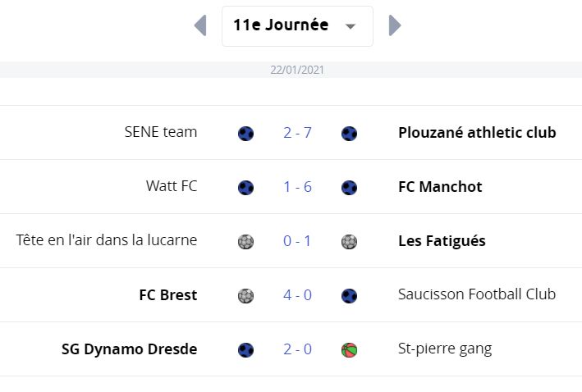This screenshot has width=582, height=392.
Task: Open SG Dynamo Dresde team page
Action: (x=129, y=349)
